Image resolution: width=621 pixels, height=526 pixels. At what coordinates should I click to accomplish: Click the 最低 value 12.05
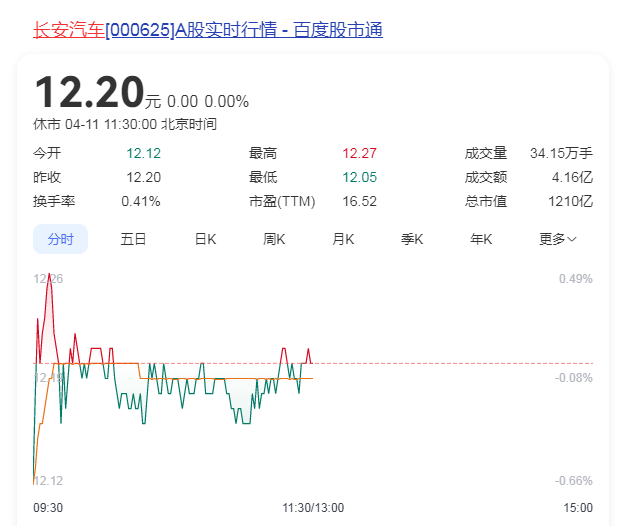[359, 177]
